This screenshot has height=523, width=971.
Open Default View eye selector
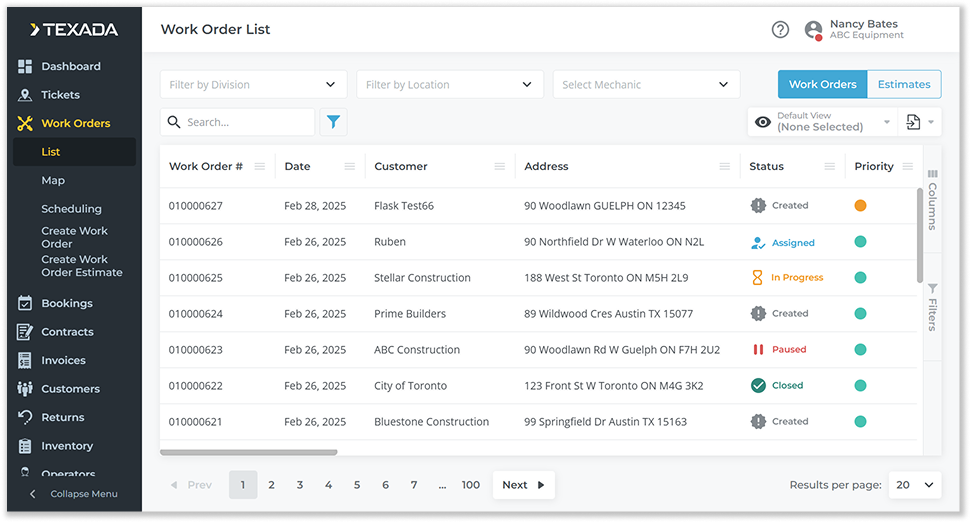click(x=821, y=122)
